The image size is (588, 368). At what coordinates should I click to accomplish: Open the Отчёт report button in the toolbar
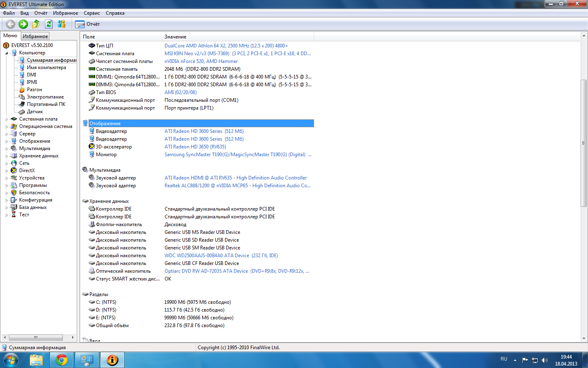(88, 24)
